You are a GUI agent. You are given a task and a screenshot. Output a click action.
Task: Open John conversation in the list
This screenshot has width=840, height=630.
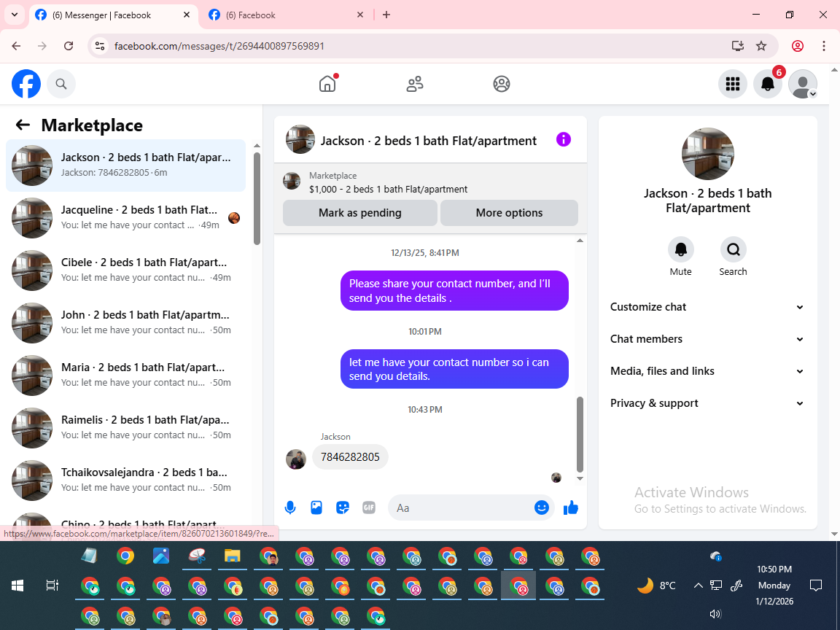[x=126, y=322]
